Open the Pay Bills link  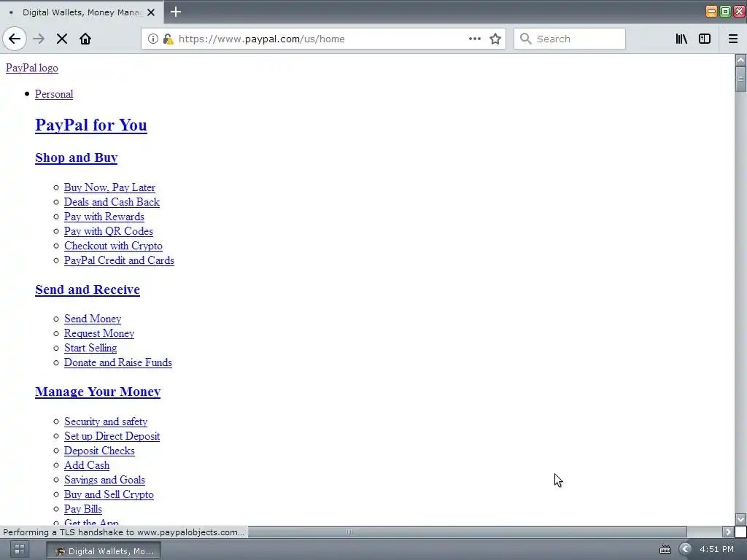click(x=83, y=509)
